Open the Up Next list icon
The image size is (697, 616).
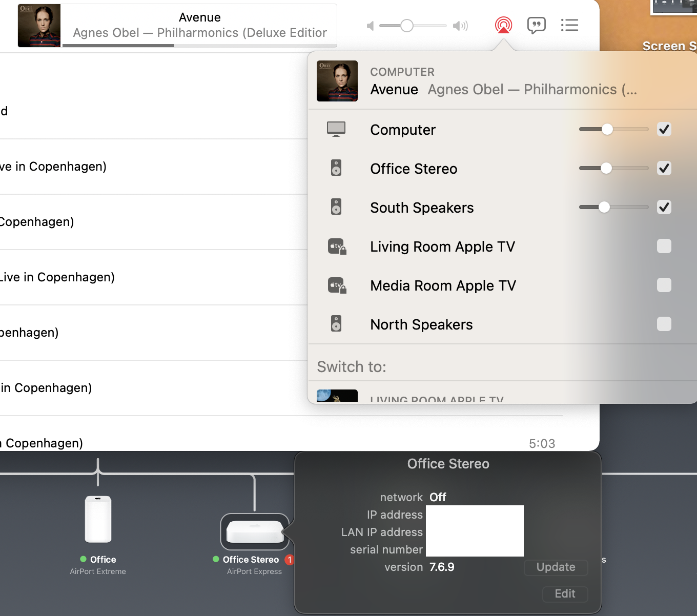point(569,25)
